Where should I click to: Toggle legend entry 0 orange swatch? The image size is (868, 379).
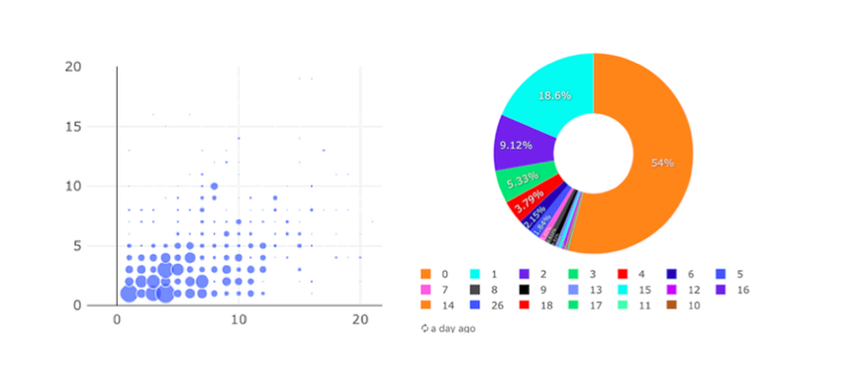[x=426, y=274]
